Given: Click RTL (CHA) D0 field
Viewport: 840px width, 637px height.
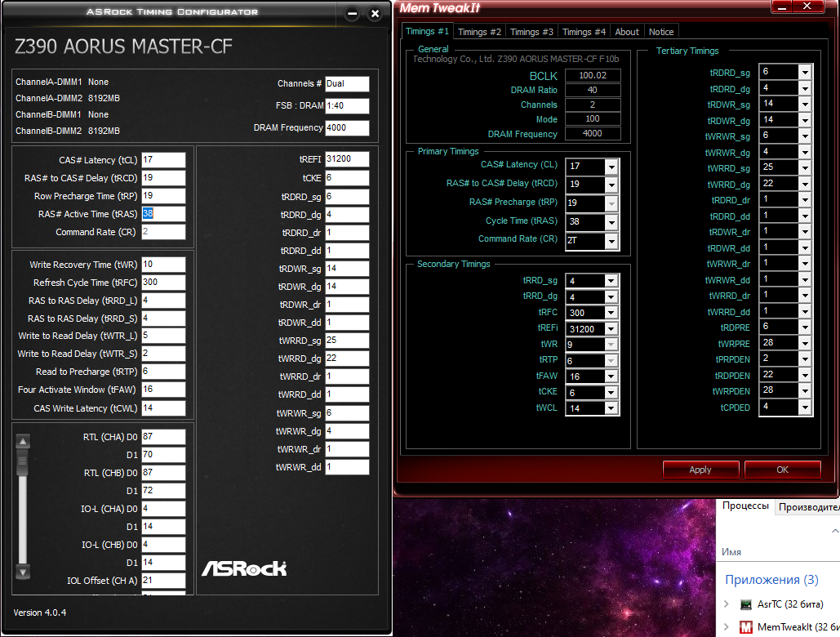Looking at the screenshot, I should click(163, 437).
